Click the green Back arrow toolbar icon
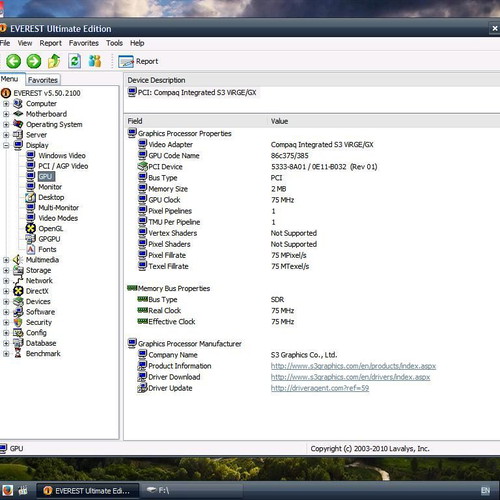 tap(14, 61)
